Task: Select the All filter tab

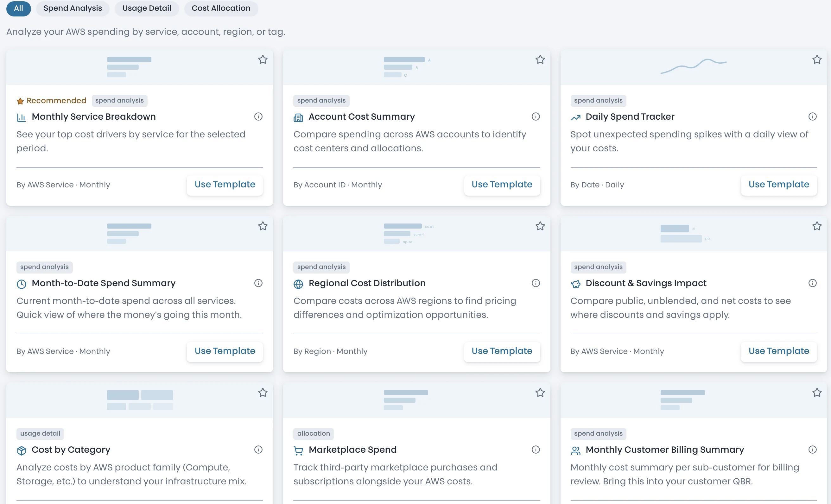Action: (19, 9)
